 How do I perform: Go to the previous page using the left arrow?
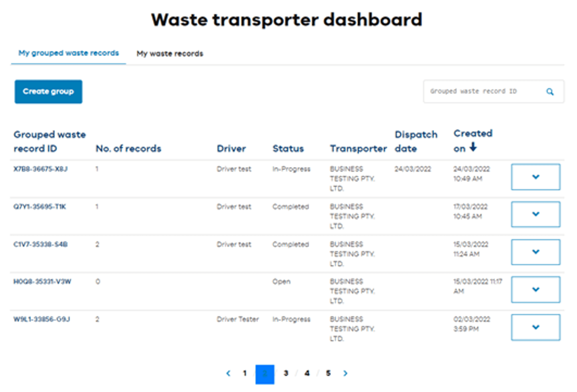[x=228, y=373]
